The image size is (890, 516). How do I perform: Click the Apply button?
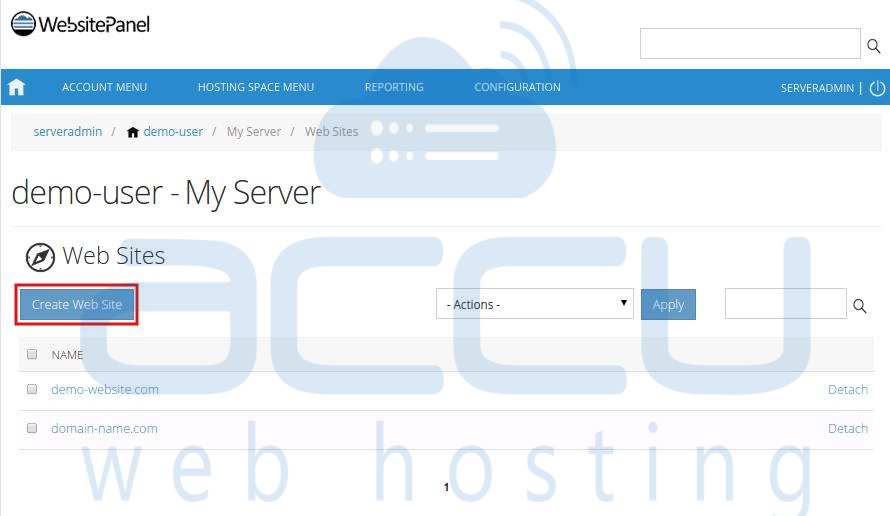[x=668, y=304]
